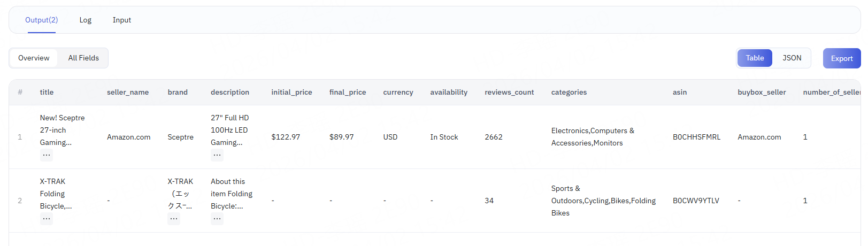Click the asin value B0CHHSFMRL
Viewport: 868px width, 246px height.
[x=696, y=137]
